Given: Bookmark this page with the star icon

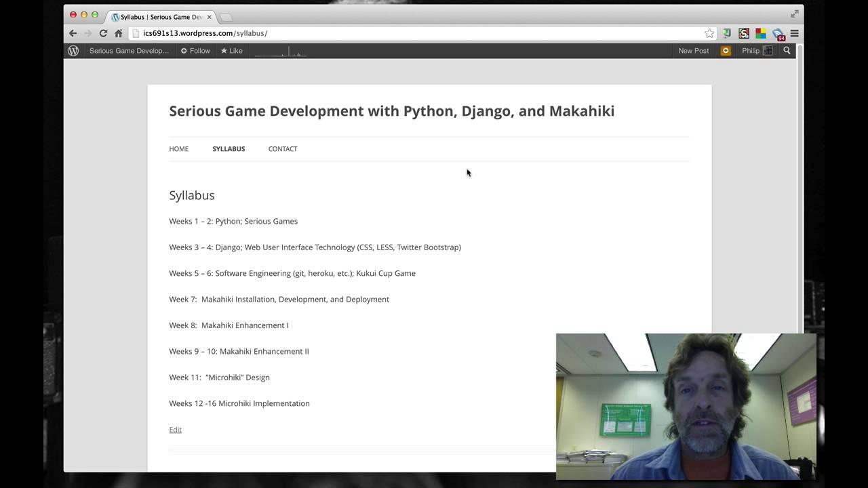Looking at the screenshot, I should [709, 33].
